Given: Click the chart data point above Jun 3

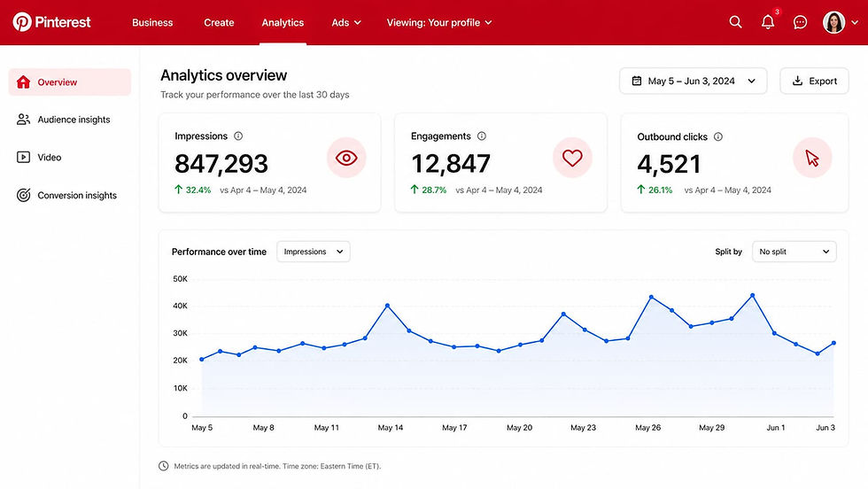Looking at the screenshot, I should (833, 344).
